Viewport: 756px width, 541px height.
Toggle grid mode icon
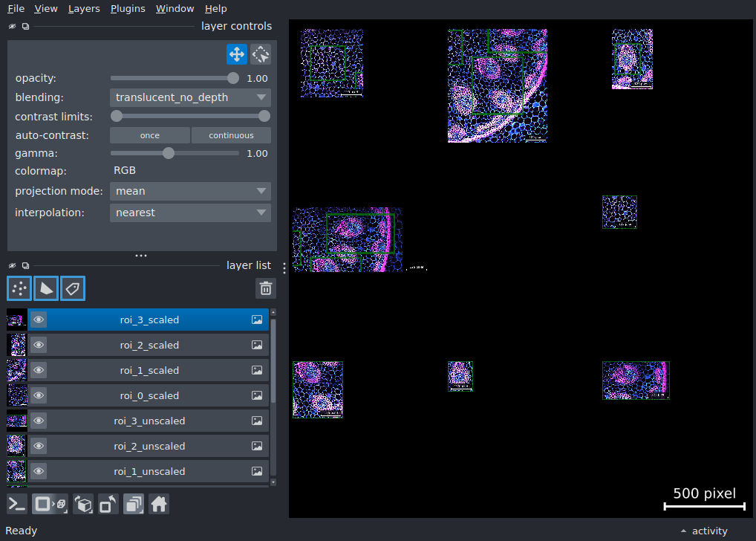click(x=134, y=505)
